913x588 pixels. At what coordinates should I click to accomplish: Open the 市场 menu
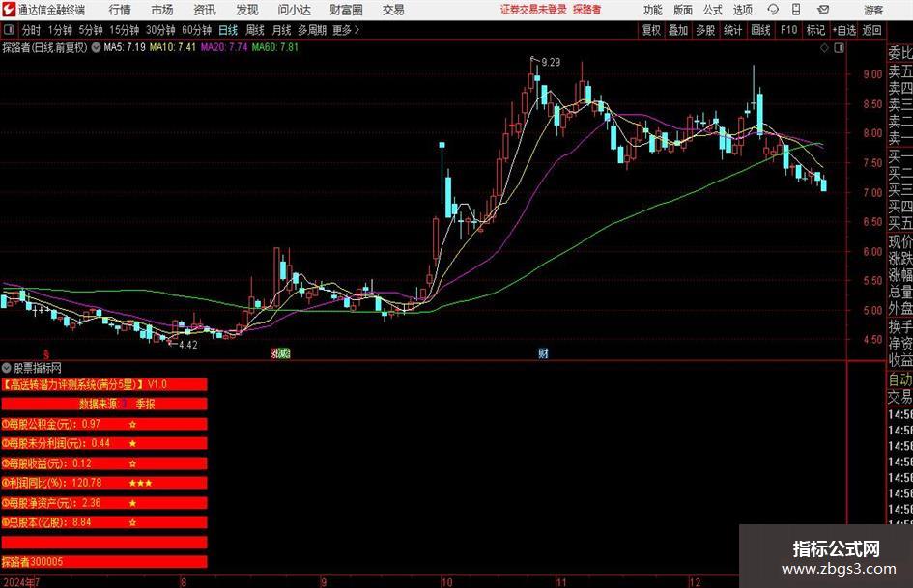162,10
